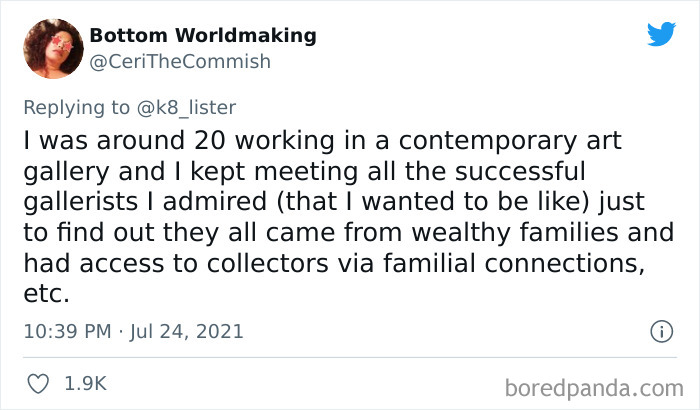
Task: Open the Bottom Worldmaking profile picture
Action: pyautogui.click(x=53, y=49)
